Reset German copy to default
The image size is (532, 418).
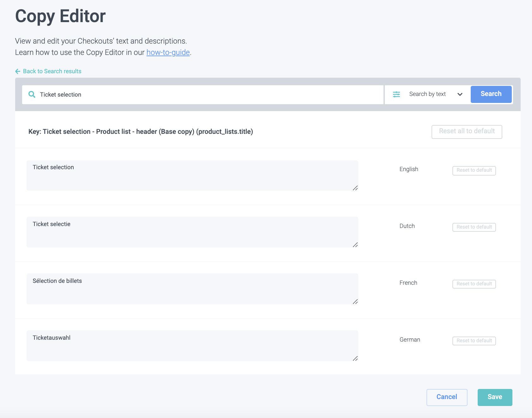click(x=474, y=341)
